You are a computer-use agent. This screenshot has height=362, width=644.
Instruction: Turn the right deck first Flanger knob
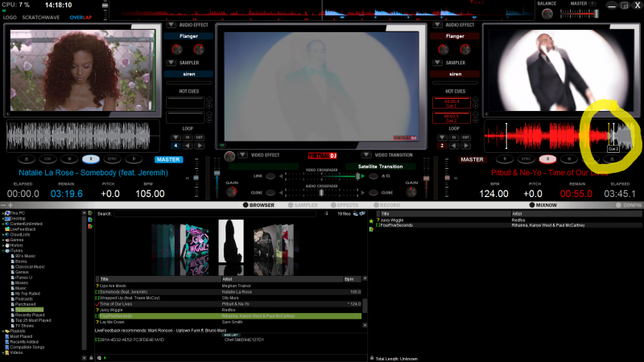point(444,50)
